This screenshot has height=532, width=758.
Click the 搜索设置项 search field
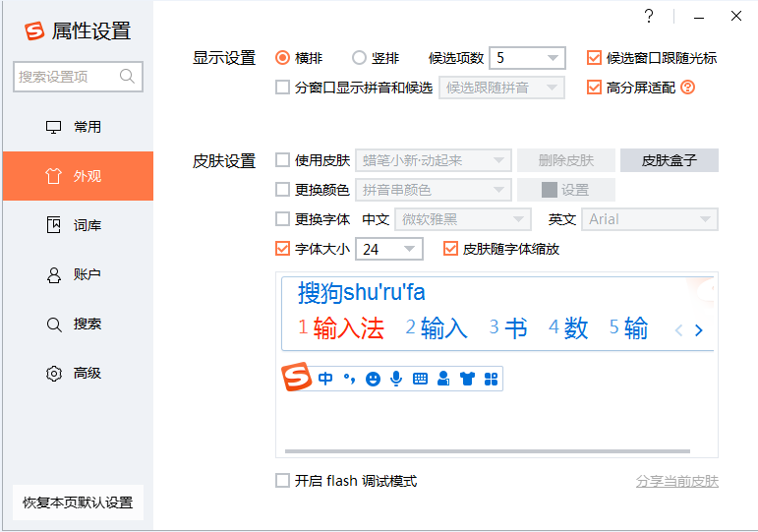coord(78,77)
